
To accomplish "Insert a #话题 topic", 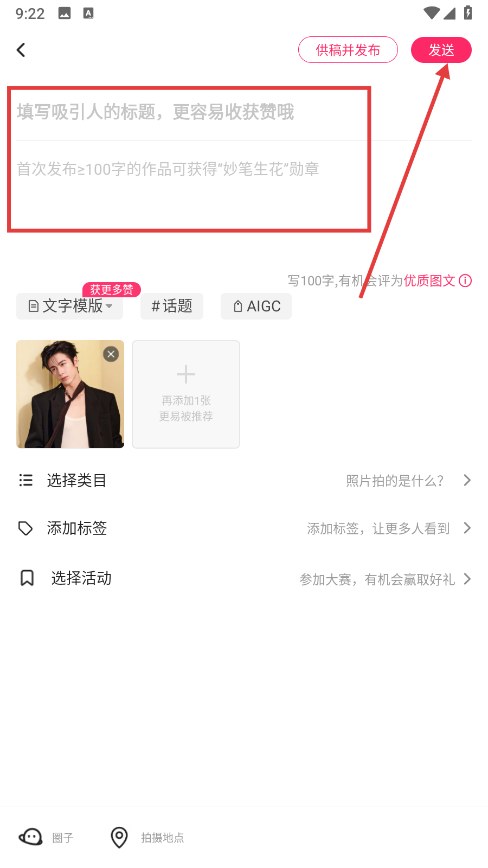I will (172, 306).
